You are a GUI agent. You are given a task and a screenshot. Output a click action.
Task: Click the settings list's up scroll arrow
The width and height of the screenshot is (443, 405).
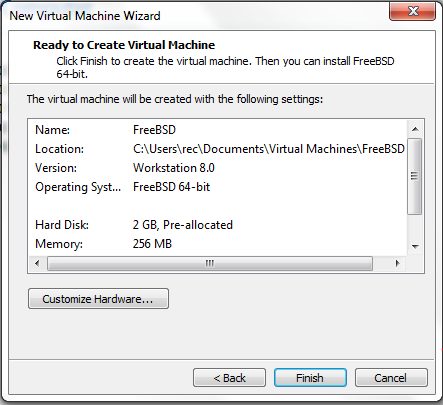(x=415, y=129)
